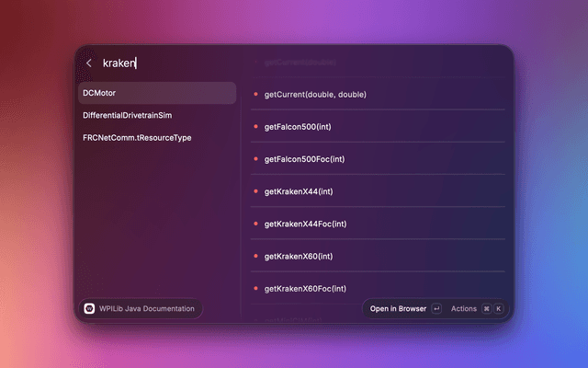Click Open in Browser button
The width and height of the screenshot is (588, 368).
pyautogui.click(x=398, y=309)
